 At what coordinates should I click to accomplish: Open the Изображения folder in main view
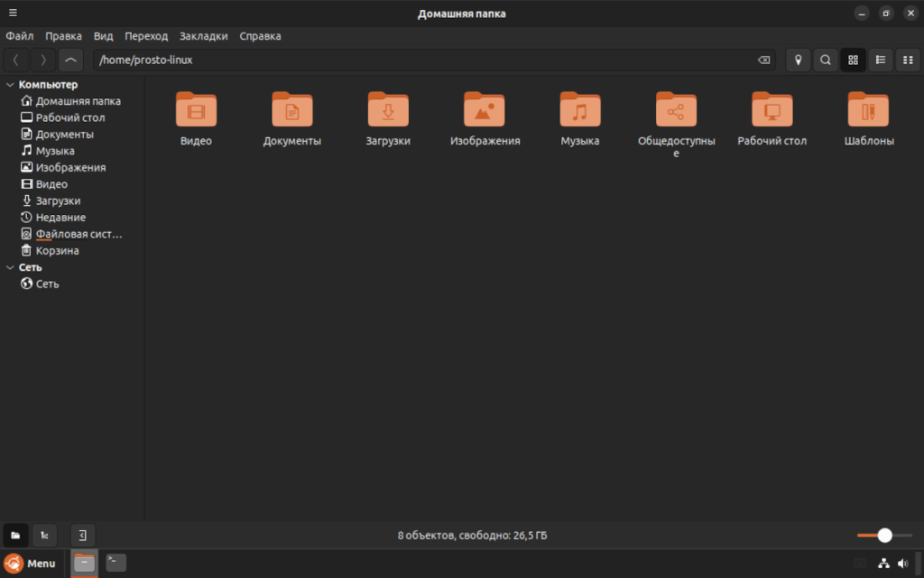pos(485,119)
